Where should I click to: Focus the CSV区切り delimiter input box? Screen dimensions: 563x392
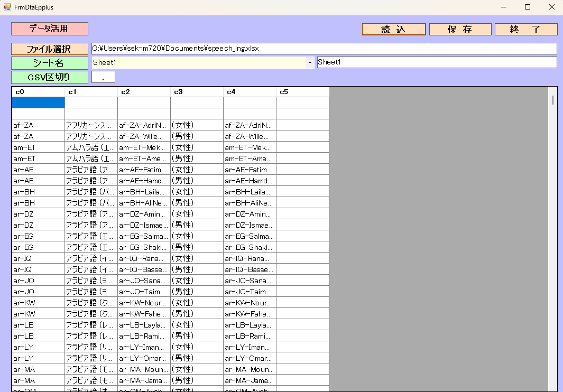(103, 77)
